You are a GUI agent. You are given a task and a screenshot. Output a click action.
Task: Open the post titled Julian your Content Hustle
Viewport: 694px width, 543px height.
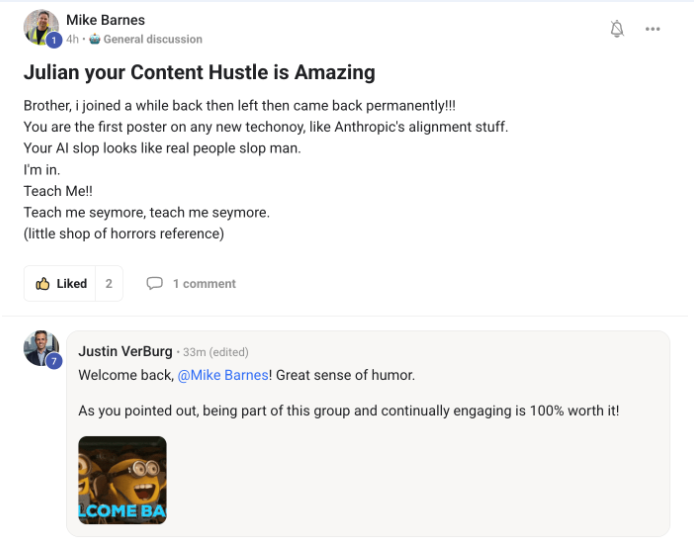click(199, 72)
